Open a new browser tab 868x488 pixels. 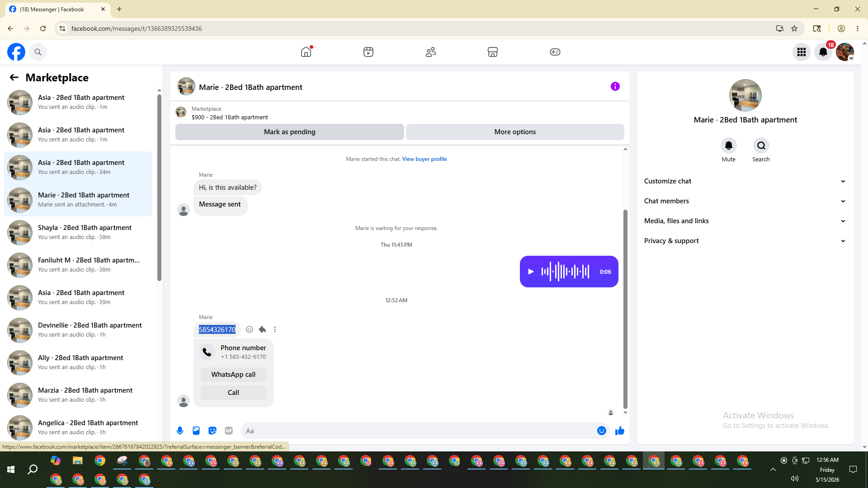[119, 9]
